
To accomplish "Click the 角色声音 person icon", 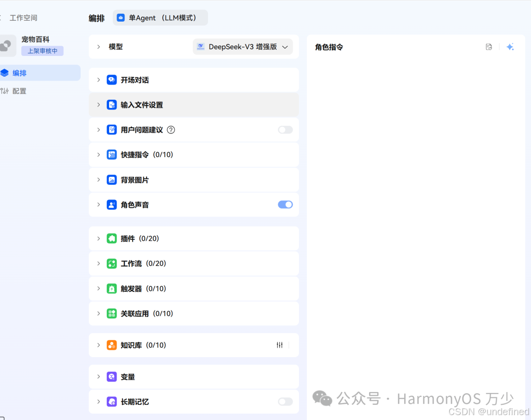I will (112, 205).
